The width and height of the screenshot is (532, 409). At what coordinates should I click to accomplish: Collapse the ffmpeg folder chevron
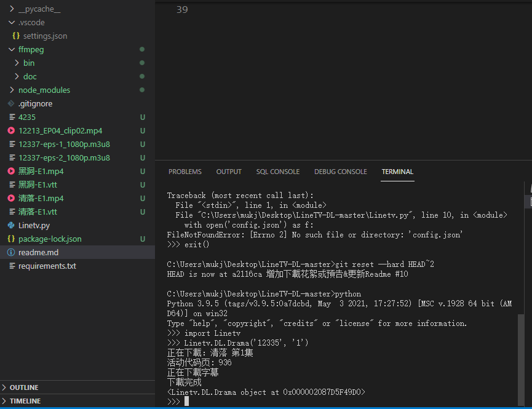(x=12, y=50)
